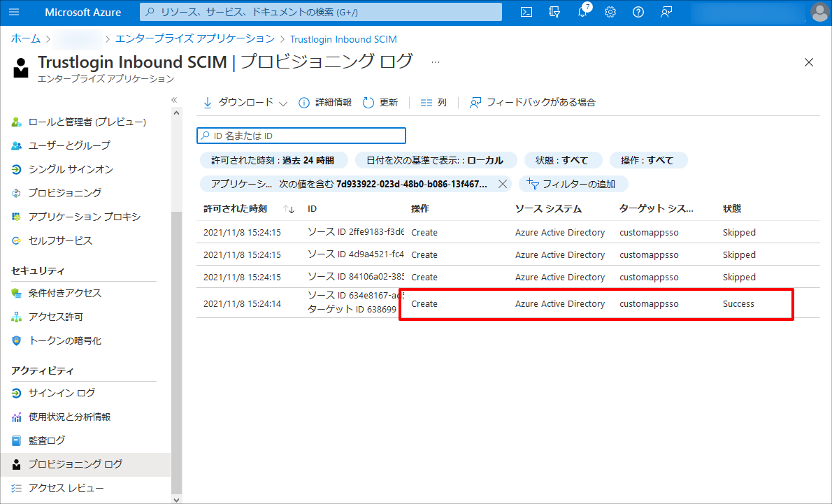The height and width of the screenshot is (504, 832).
Task: Open portal settings gear
Action: click(610, 12)
